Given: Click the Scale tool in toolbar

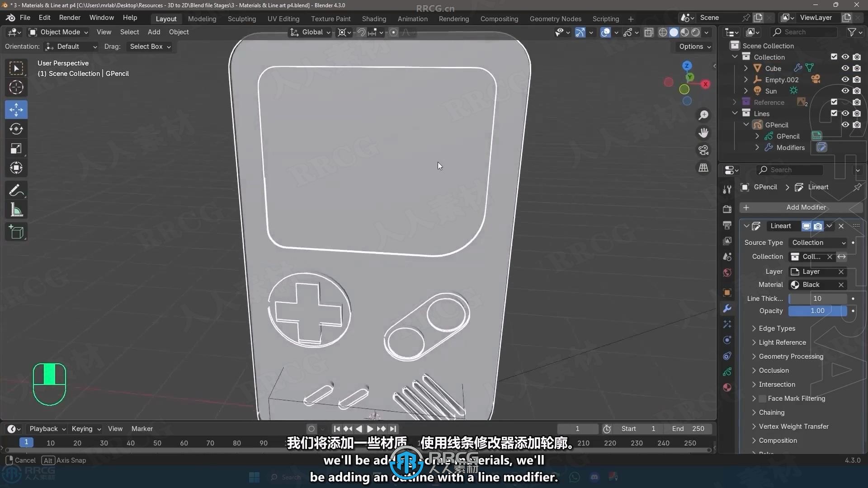Looking at the screenshot, I should (x=15, y=147).
